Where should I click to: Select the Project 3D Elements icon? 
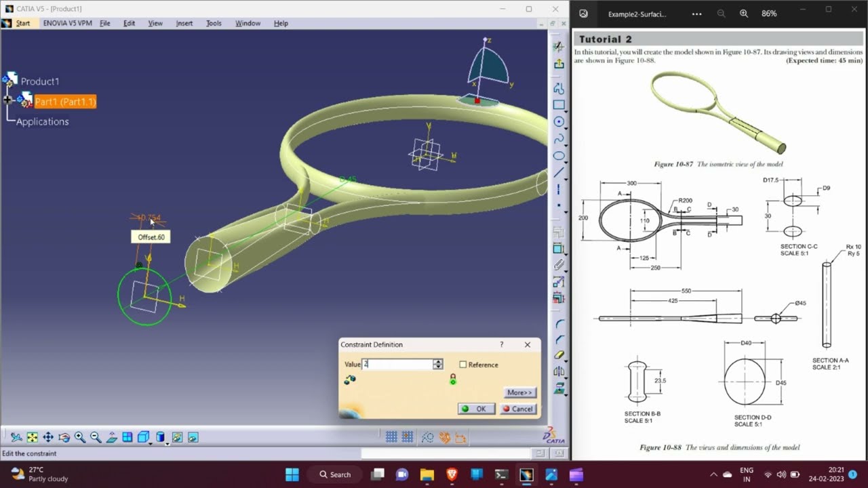click(559, 388)
